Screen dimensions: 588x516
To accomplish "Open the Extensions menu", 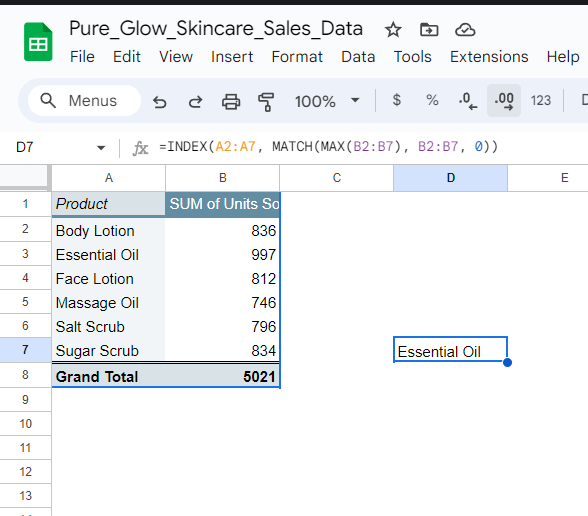I will click(x=489, y=57).
